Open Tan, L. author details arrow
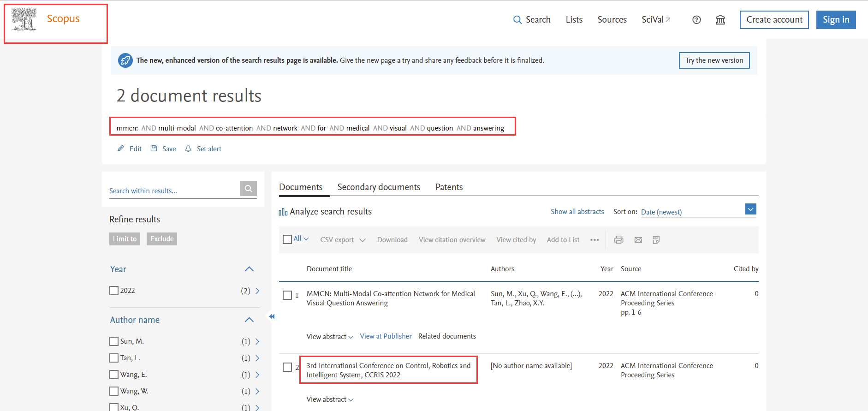This screenshot has height=411, width=868. [x=257, y=358]
